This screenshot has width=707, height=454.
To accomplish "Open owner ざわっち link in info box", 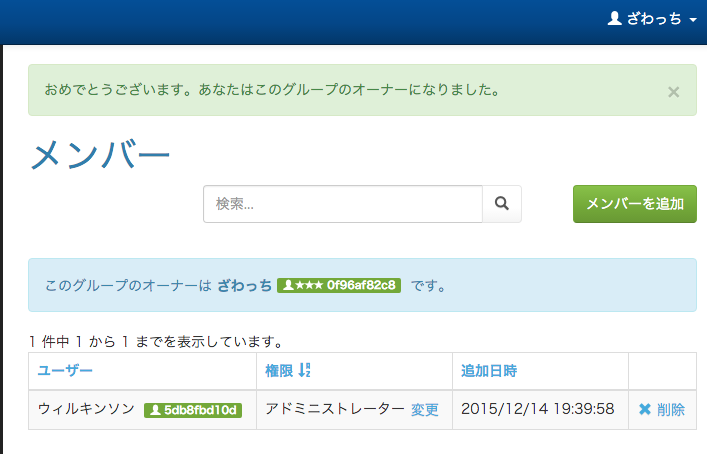I will click(x=244, y=286).
